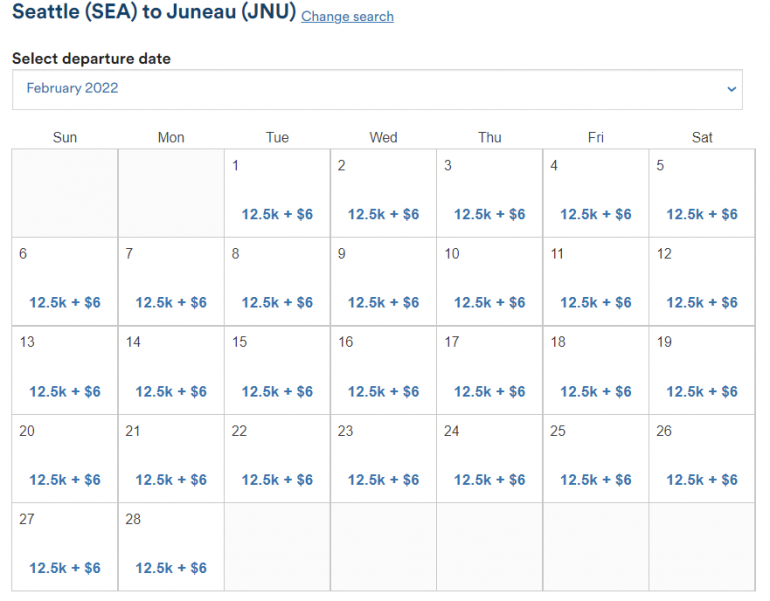Screen dimensions: 770x601
Task: Select Monday February 21 fare
Action: pyautogui.click(x=171, y=480)
